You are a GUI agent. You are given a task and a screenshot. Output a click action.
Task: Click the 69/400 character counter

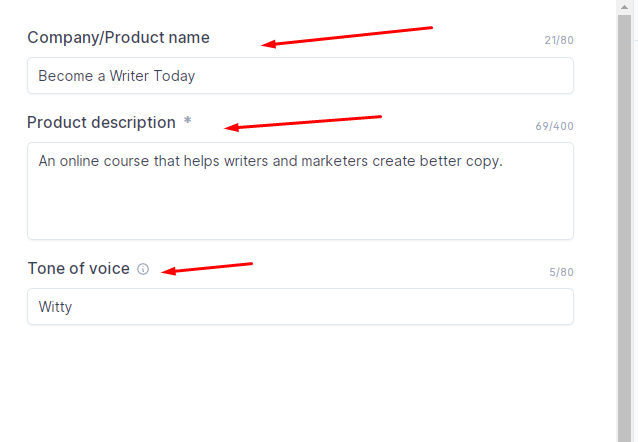coord(554,127)
